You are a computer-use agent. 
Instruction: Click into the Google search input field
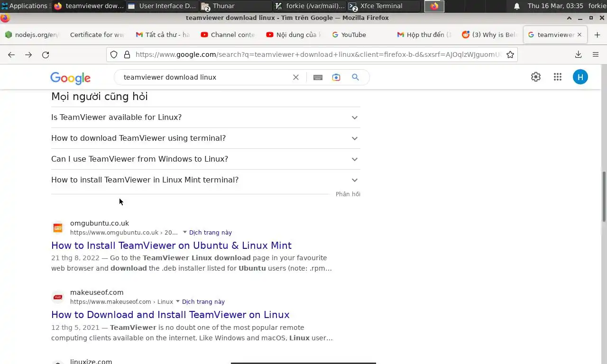[x=206, y=77]
